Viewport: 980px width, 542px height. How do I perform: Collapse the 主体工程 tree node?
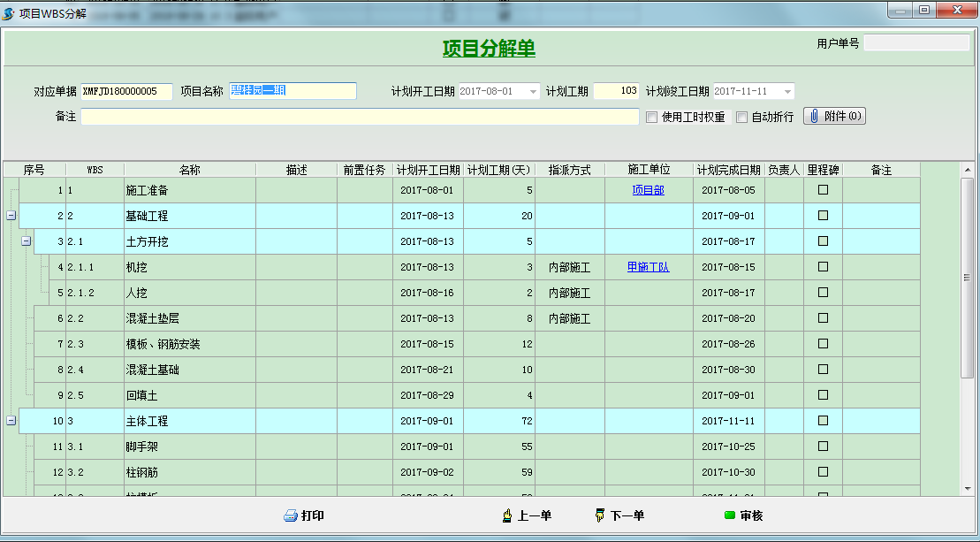pos(11,421)
